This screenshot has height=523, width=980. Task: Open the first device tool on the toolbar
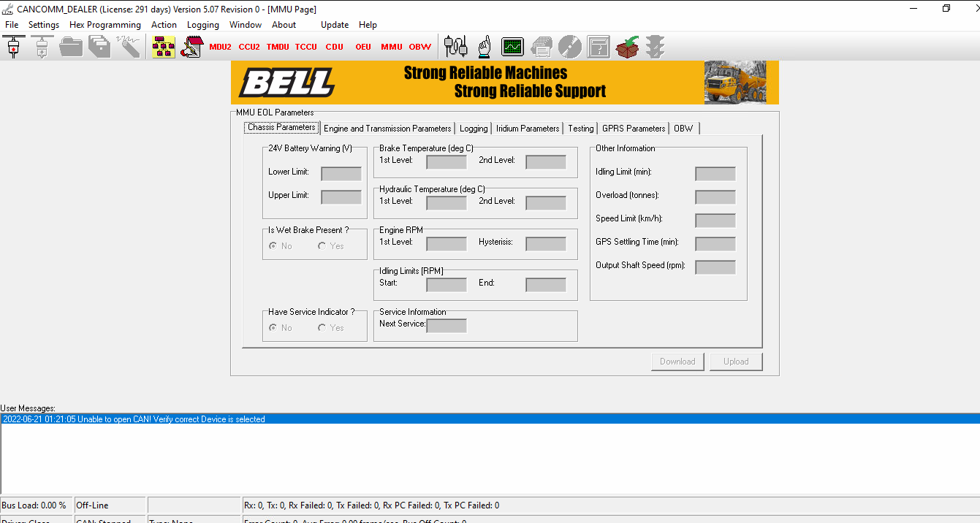pyautogui.click(x=13, y=46)
